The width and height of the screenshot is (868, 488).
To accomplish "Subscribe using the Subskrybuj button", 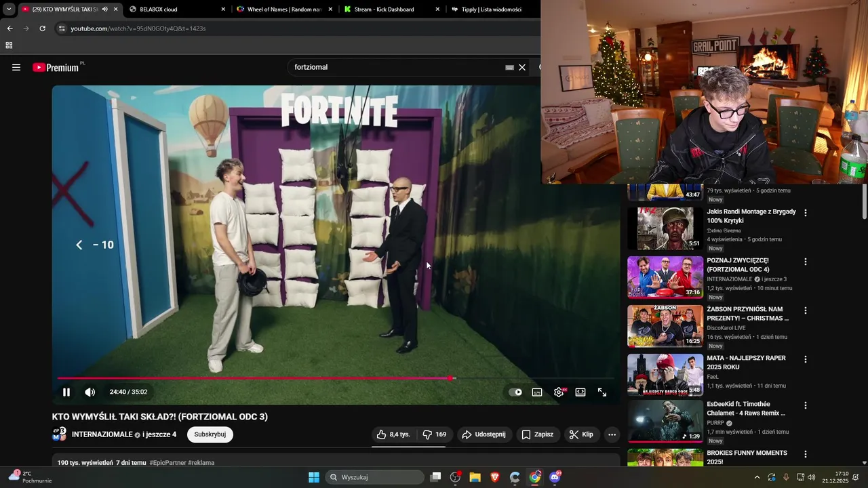I will (210, 434).
